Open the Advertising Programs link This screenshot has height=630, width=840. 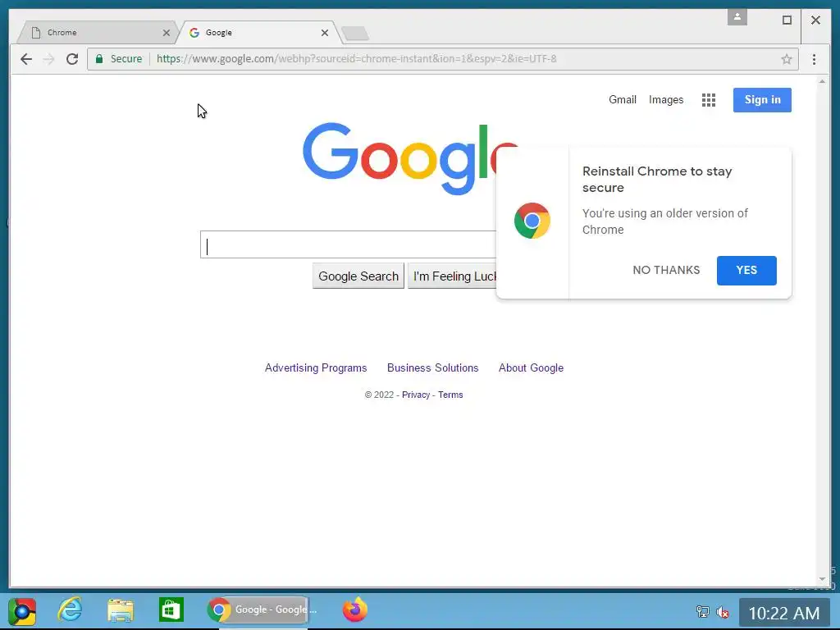point(316,368)
